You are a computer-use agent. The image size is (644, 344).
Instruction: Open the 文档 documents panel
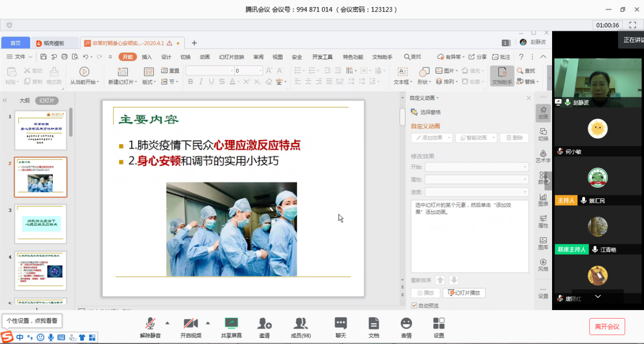point(374,328)
